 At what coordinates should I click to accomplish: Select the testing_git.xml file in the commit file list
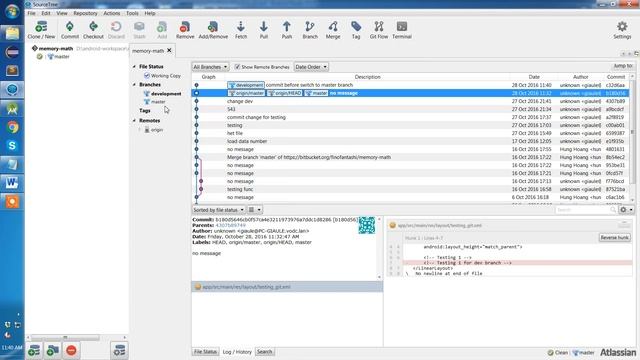click(287, 287)
